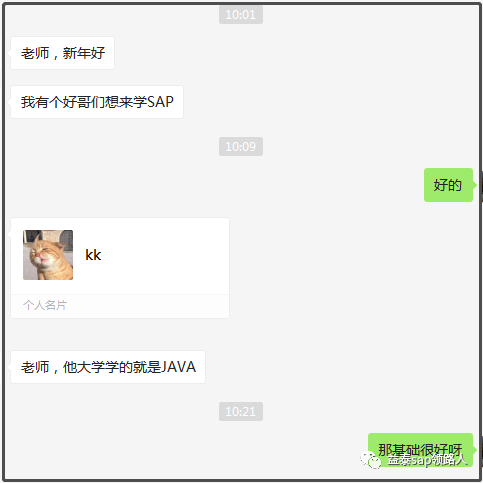Click the 10:21 timestamp label
This screenshot has width=483, height=483.
coord(241,411)
